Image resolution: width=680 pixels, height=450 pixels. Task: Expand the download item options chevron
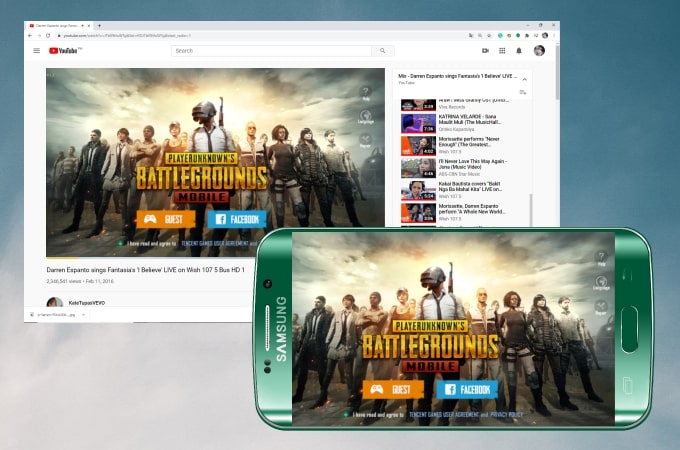pyautogui.click(x=83, y=314)
